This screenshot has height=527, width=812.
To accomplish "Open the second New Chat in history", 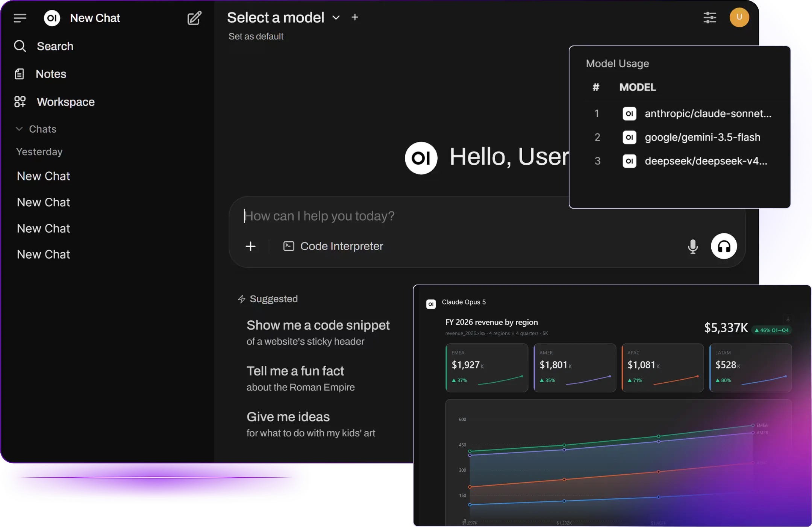I will [44, 202].
